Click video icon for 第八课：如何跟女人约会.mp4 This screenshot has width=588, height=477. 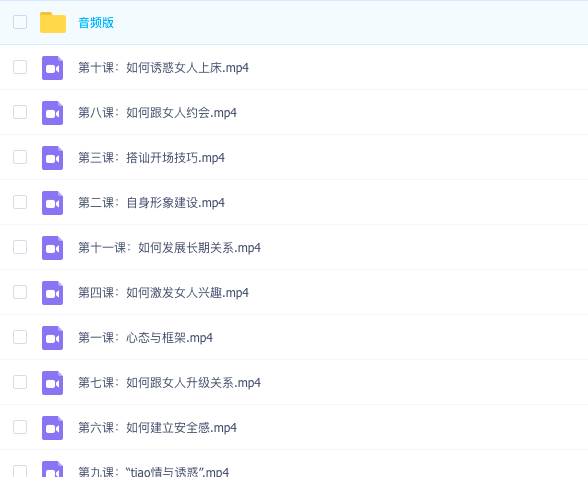[x=52, y=113]
